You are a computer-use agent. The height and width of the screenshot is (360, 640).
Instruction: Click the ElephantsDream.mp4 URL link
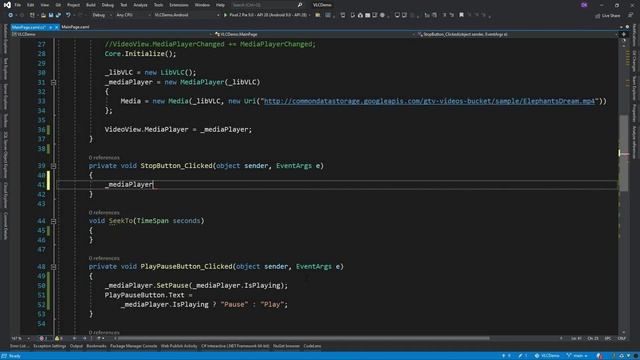coord(429,101)
